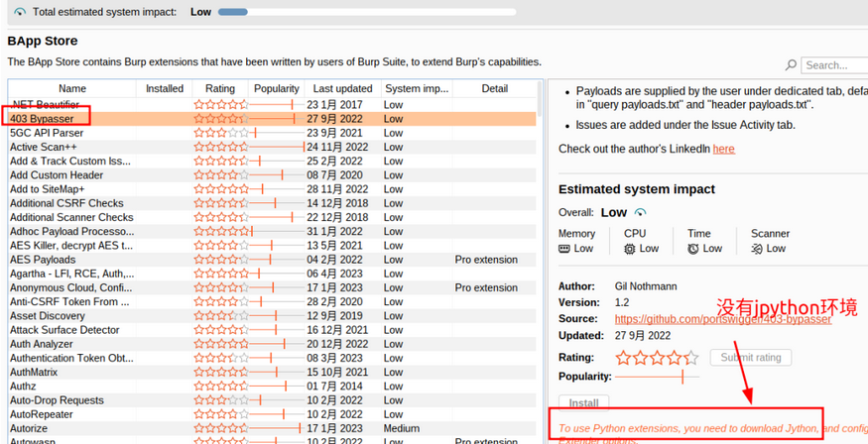The height and width of the screenshot is (444, 868).
Task: Select Adhoc Payload Processo... row
Action: pyautogui.click(x=272, y=231)
